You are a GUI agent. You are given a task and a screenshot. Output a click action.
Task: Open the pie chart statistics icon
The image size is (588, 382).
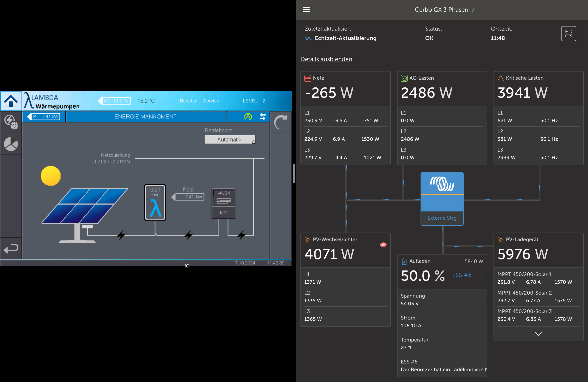pos(11,144)
